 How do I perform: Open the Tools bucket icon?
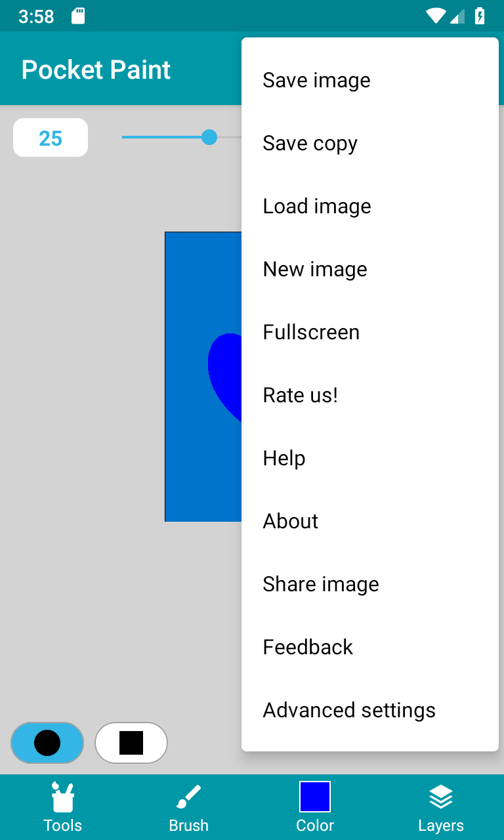click(63, 798)
